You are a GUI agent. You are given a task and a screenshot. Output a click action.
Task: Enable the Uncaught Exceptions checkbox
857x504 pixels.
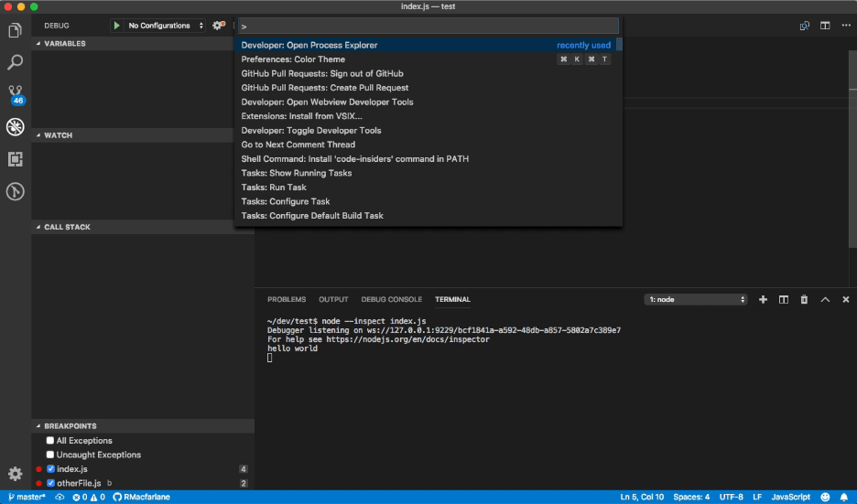[50, 455]
